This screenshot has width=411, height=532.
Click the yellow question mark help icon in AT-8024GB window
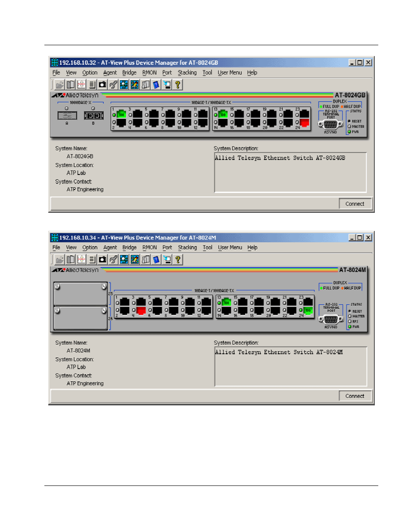[177, 85]
